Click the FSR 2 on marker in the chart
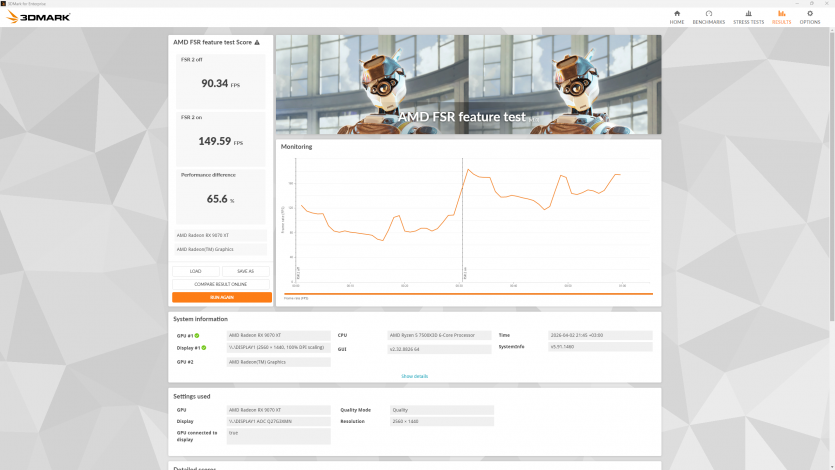This screenshot has height=470, width=835. [463, 274]
